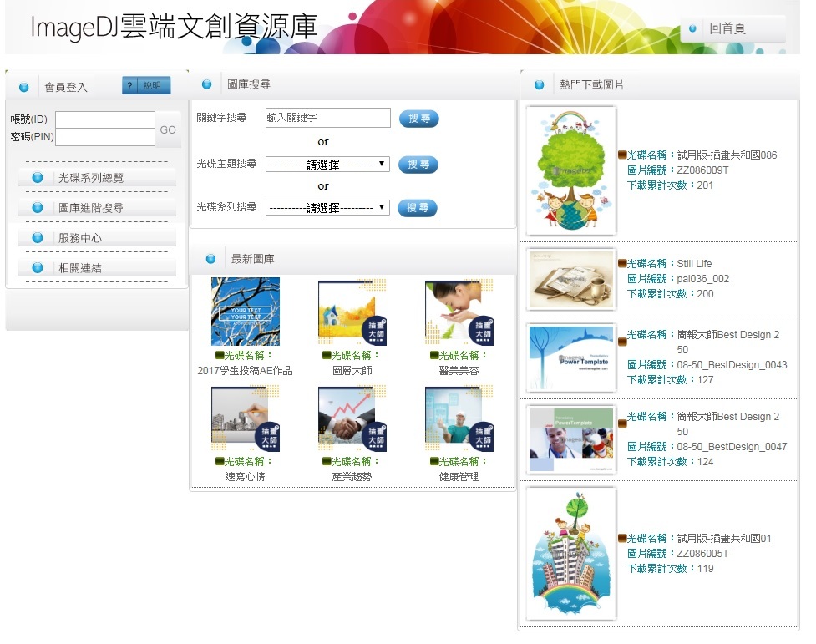Open the 08-50_BestDesign_0043 template thumbnail

(x=571, y=357)
